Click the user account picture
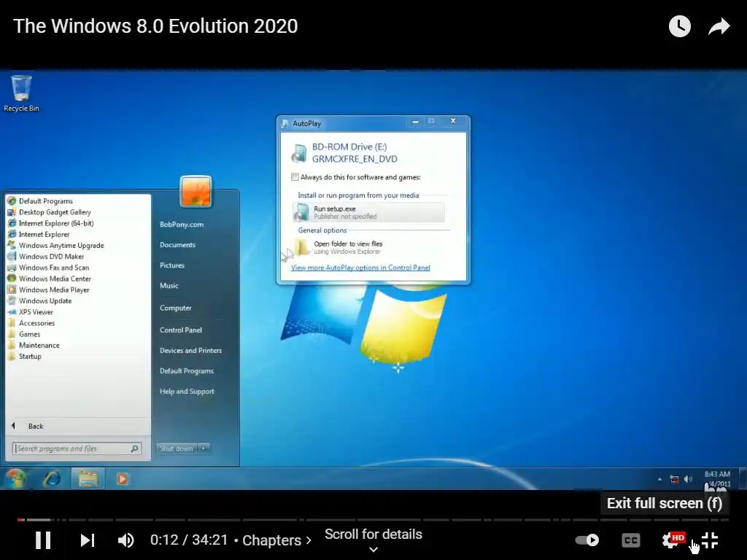Image resolution: width=747 pixels, height=560 pixels. 196,192
